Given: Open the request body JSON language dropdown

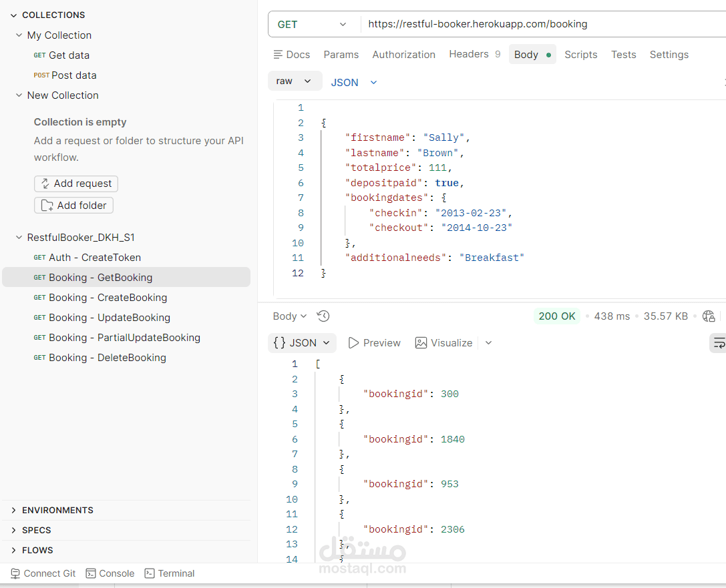Looking at the screenshot, I should pyautogui.click(x=354, y=83).
